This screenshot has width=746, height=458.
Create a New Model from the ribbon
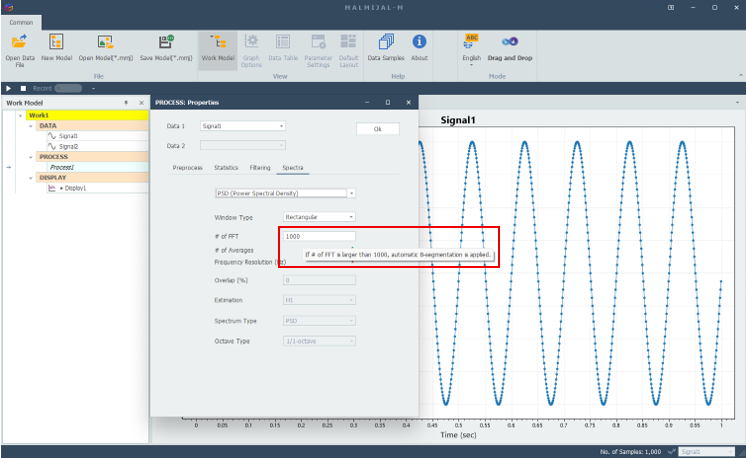[x=56, y=43]
